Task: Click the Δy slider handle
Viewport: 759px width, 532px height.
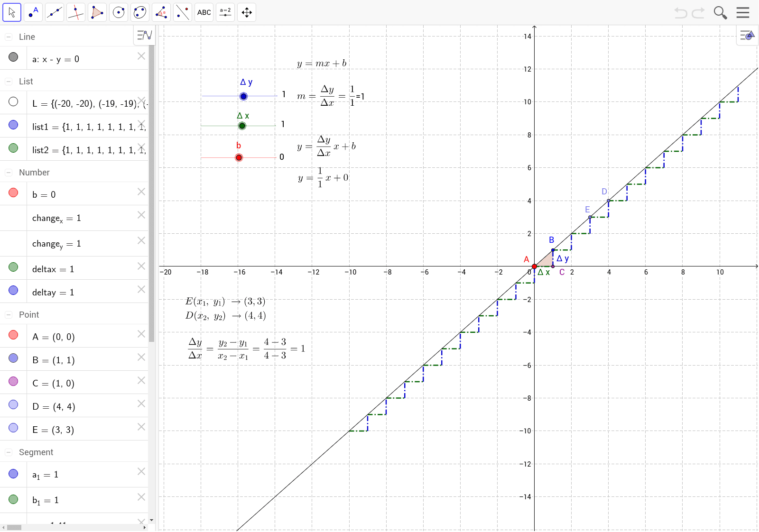Action: (x=243, y=96)
